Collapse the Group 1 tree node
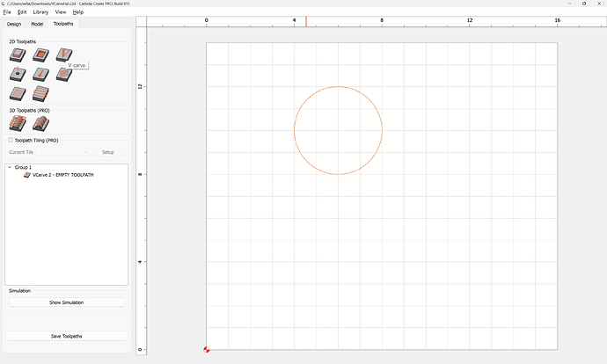Screen dimensions: 607x364 [x=10, y=167]
